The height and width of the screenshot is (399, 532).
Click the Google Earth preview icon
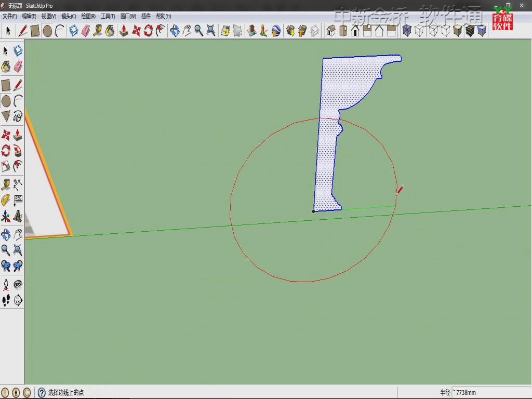[x=276, y=31]
